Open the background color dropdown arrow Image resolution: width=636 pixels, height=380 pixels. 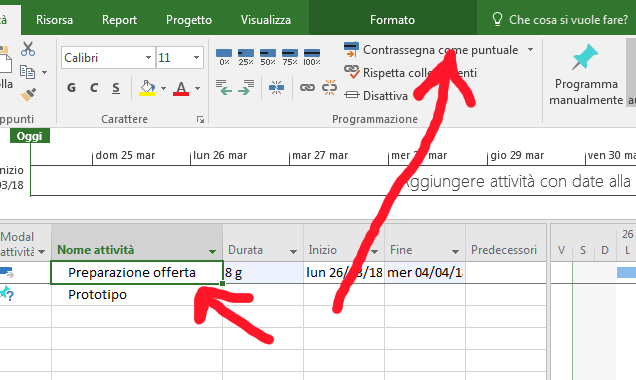coord(163,88)
